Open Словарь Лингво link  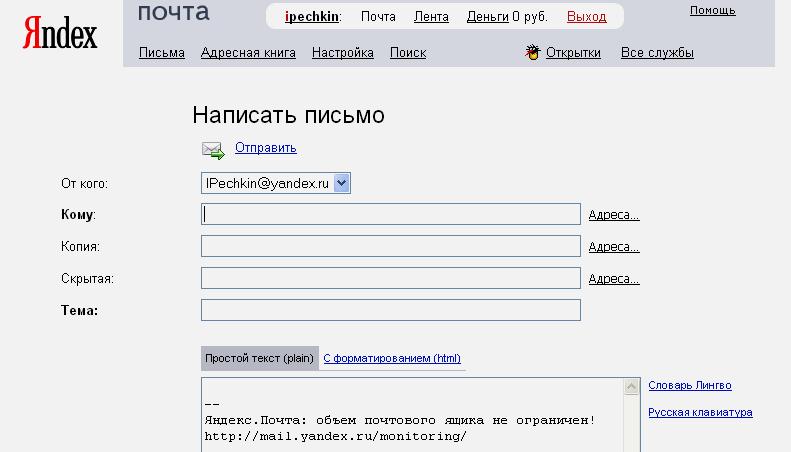tap(690, 385)
